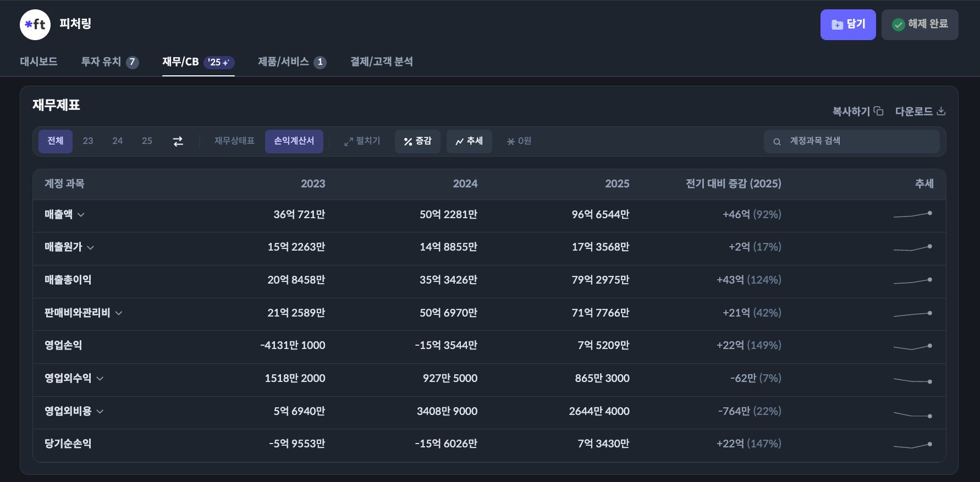
Task: Click the *ft company logo
Action: [x=35, y=25]
